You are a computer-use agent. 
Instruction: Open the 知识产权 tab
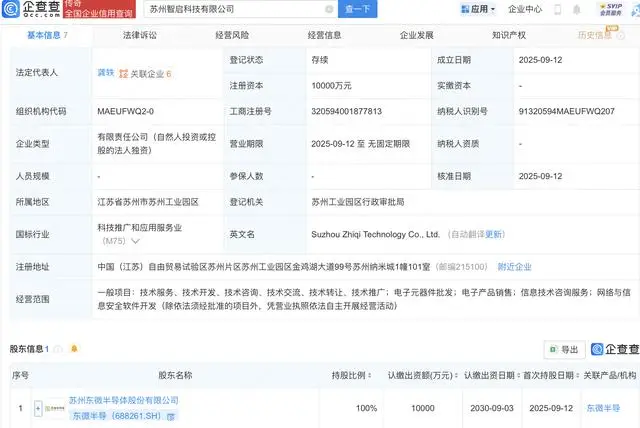[513, 33]
